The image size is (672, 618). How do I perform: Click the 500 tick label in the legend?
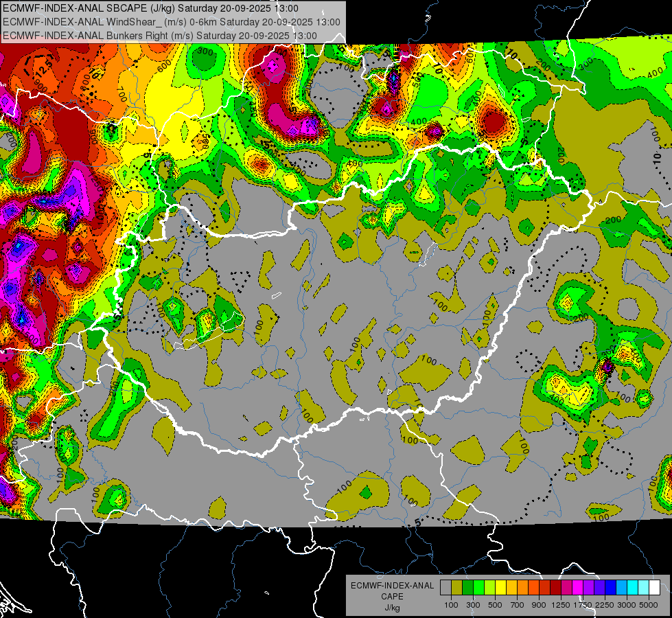[495, 605]
